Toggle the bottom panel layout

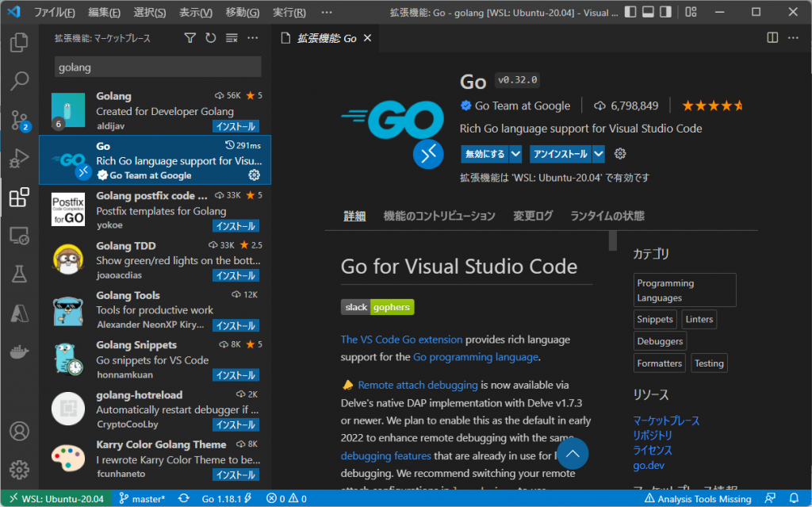[x=648, y=12]
